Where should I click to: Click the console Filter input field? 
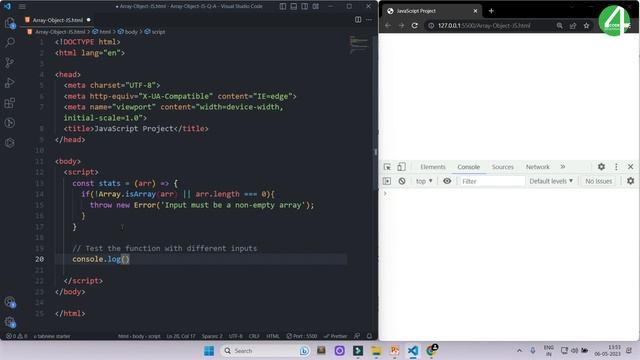tap(492, 181)
